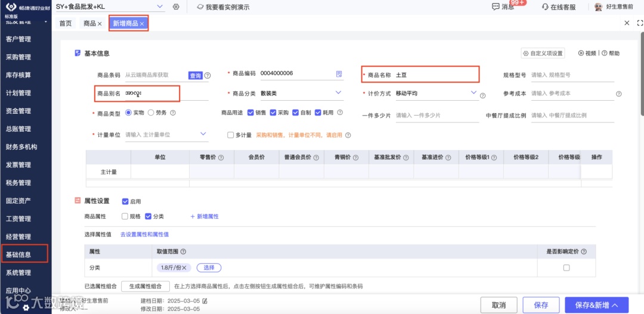Check the 规格 attribute checkbox
The image size is (644, 314).
tap(125, 216)
